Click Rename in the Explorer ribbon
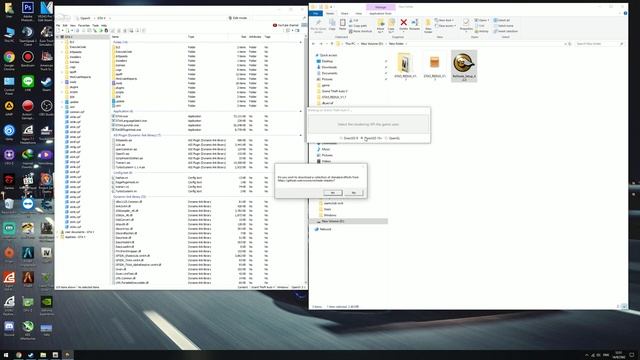The image size is (640, 360). (x=415, y=24)
